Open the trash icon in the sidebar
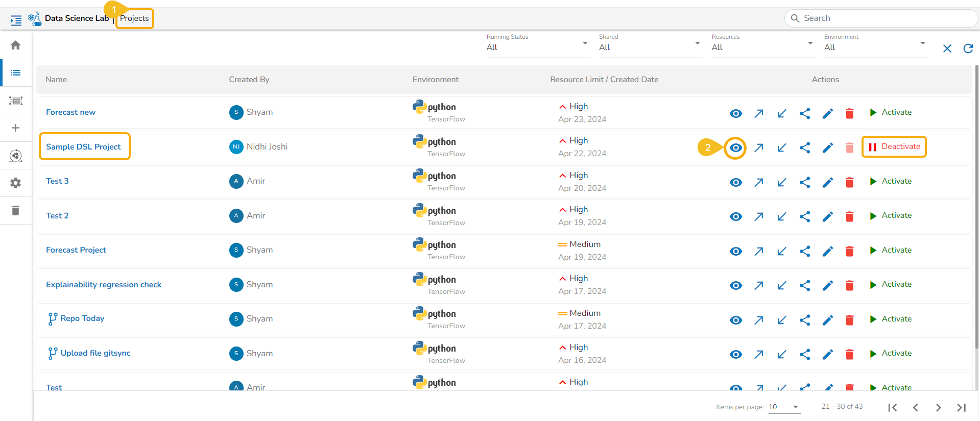The height and width of the screenshot is (421, 980). [16, 210]
